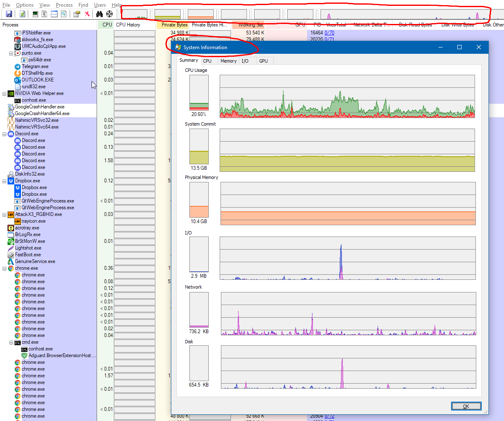Collapse the cmd.exe process tree
The width and height of the screenshot is (504, 421).
[11, 342]
